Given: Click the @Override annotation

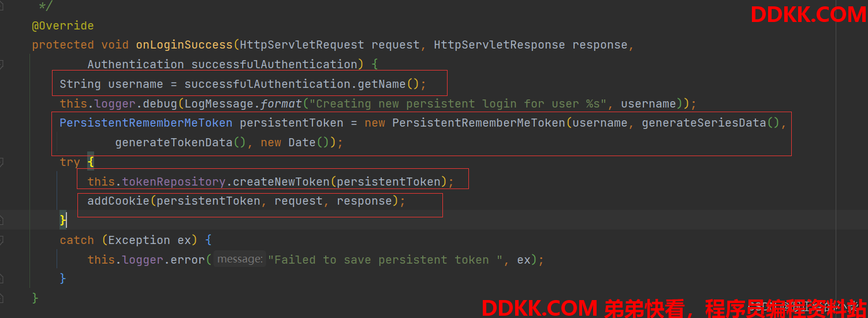Looking at the screenshot, I should point(63,26).
